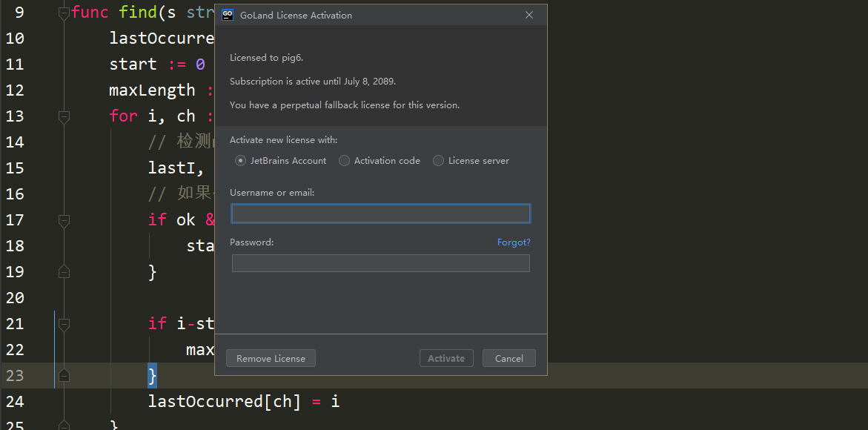Cancel the license activation dialog
The width and height of the screenshot is (868, 430).
[x=508, y=358]
